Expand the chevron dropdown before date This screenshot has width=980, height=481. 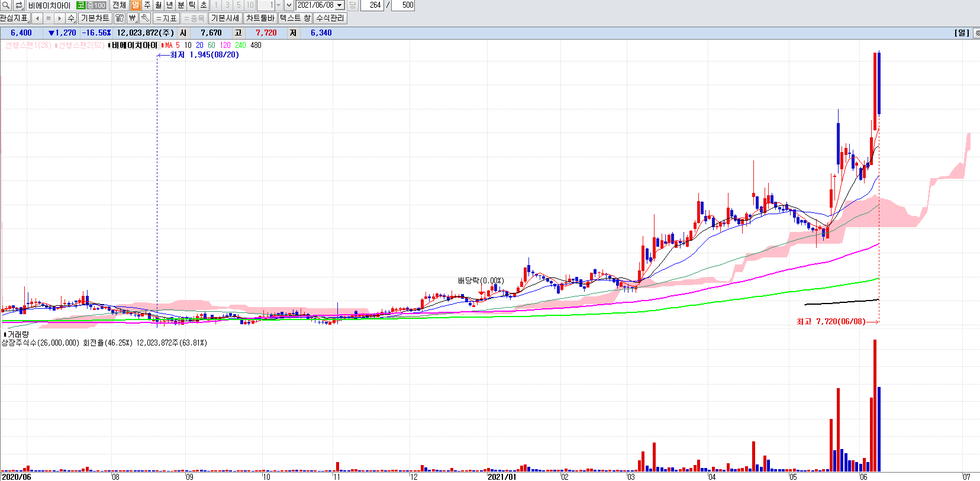289,5
